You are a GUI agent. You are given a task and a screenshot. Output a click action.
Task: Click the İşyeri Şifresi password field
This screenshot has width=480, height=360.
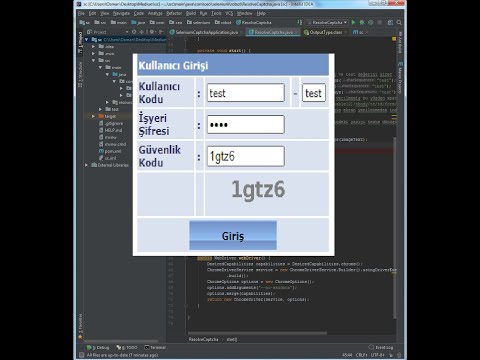tap(246, 124)
